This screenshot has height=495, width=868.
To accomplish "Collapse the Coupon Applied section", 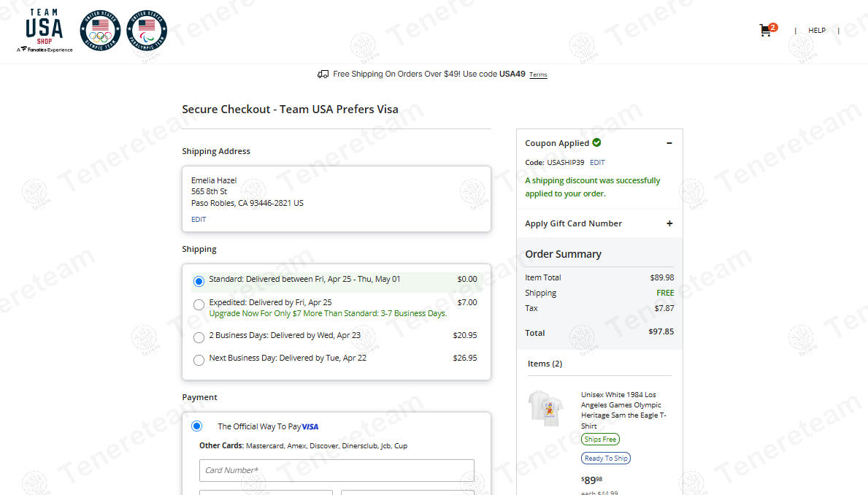I will pyautogui.click(x=669, y=143).
